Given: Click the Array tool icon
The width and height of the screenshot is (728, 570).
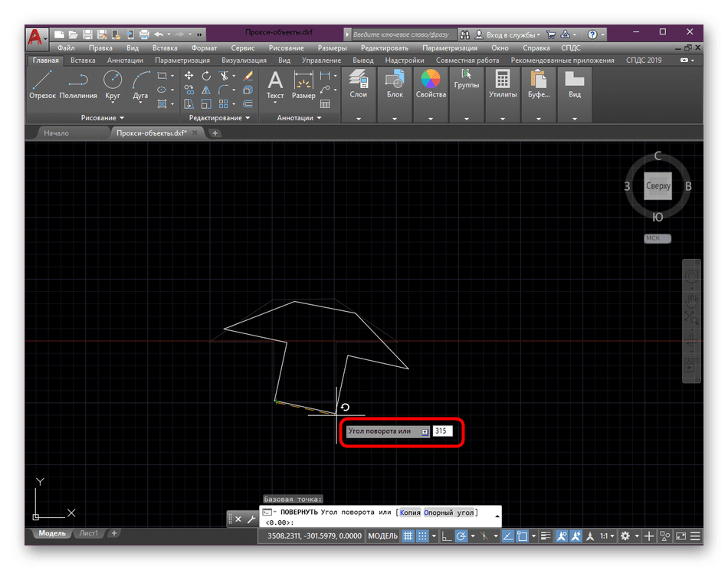Looking at the screenshot, I should pos(224,104).
